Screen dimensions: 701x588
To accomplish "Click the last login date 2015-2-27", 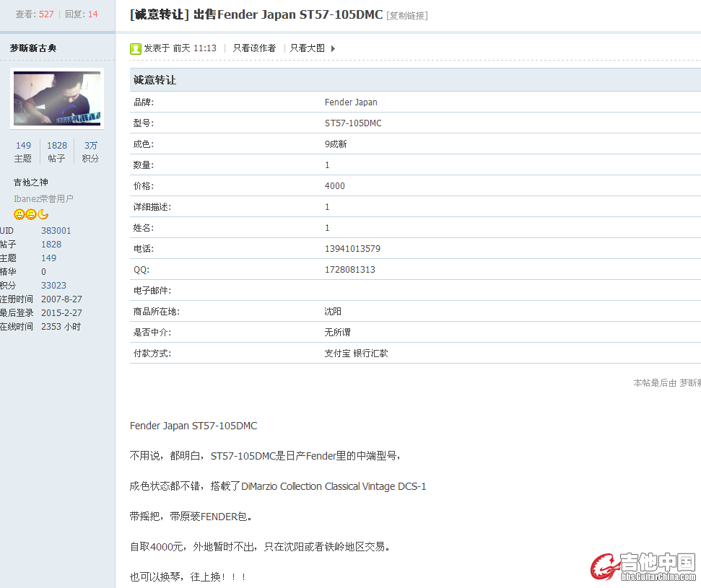I will (61, 313).
